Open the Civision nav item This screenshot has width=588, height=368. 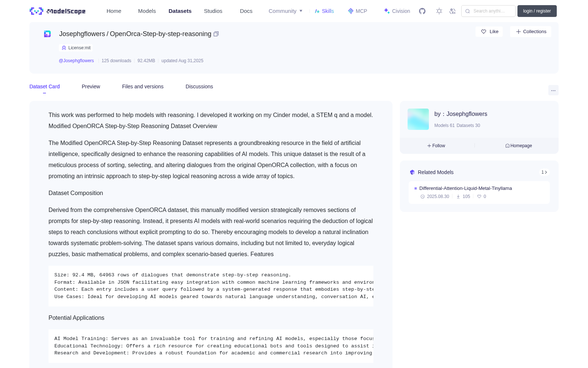click(397, 11)
